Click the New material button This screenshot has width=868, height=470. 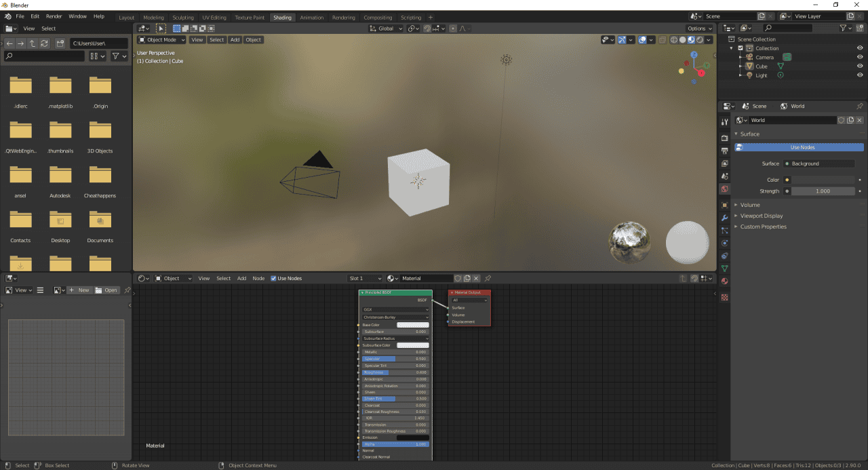[80, 290]
